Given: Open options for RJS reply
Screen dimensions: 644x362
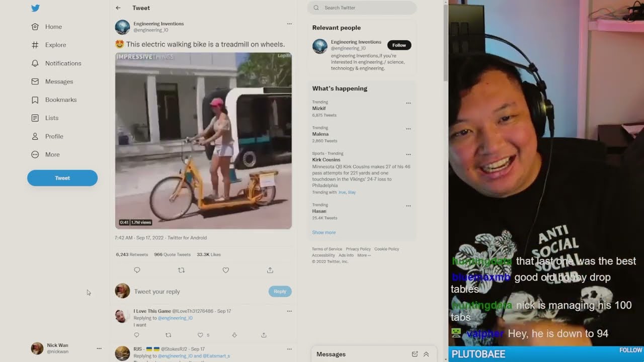Looking at the screenshot, I should [289, 349].
